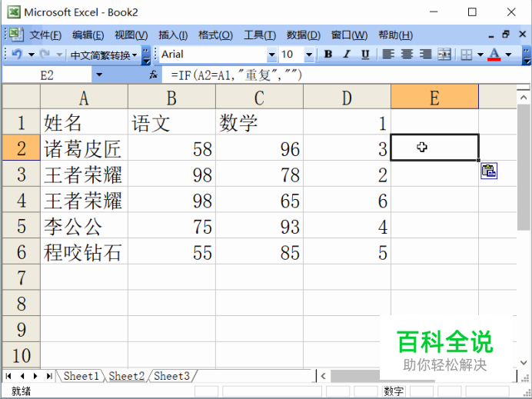Align cell text left
This screenshot has height=399, width=532.
(x=388, y=55)
